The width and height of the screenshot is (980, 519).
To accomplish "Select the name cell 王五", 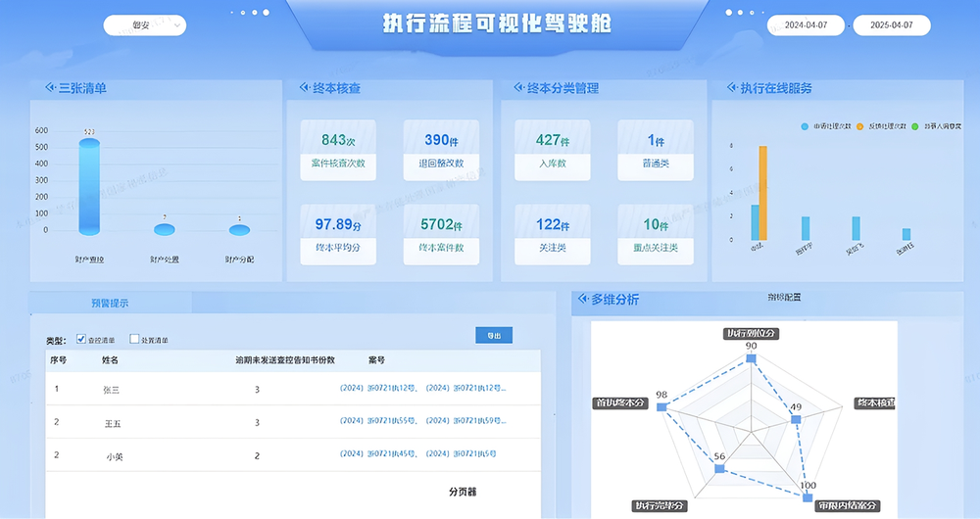I will pyautogui.click(x=113, y=423).
